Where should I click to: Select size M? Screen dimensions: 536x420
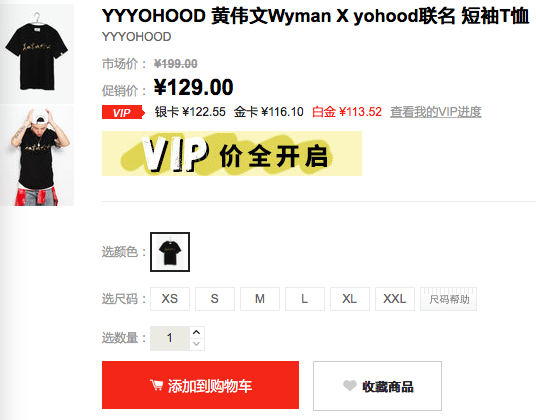pyautogui.click(x=260, y=299)
